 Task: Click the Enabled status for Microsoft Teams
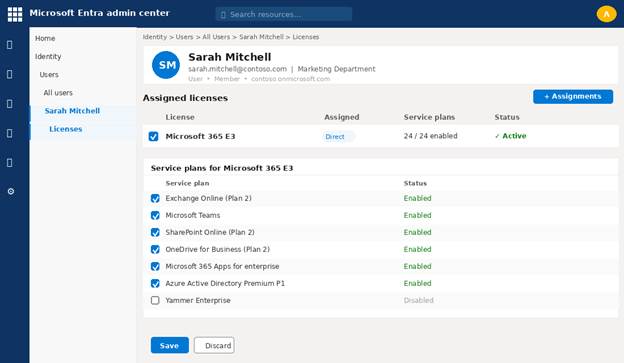coord(417,215)
